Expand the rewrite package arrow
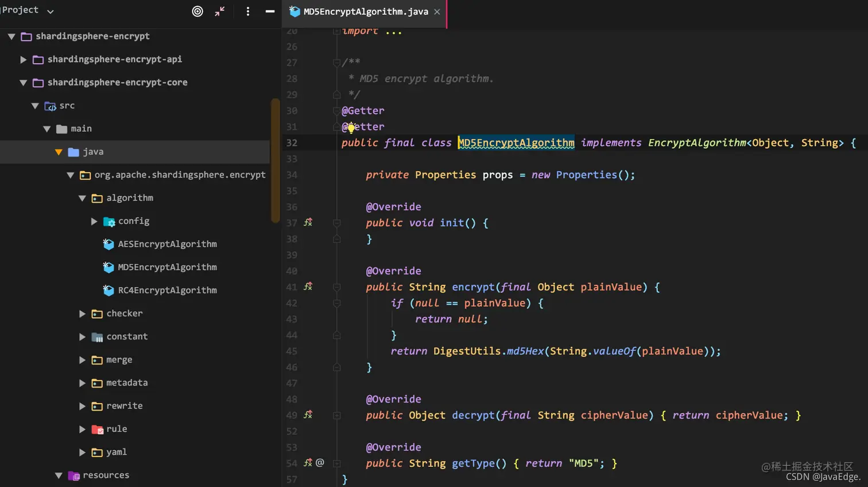Screen dimensions: 868x487 point(82,406)
